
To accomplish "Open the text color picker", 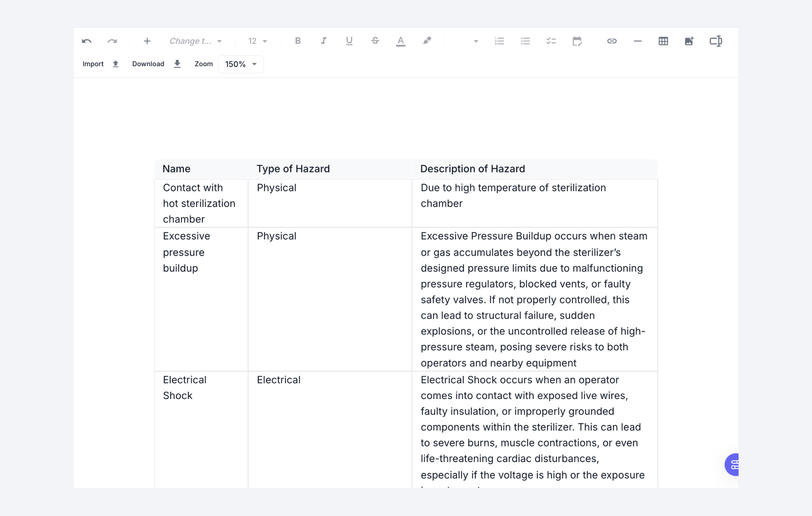I will [x=401, y=41].
